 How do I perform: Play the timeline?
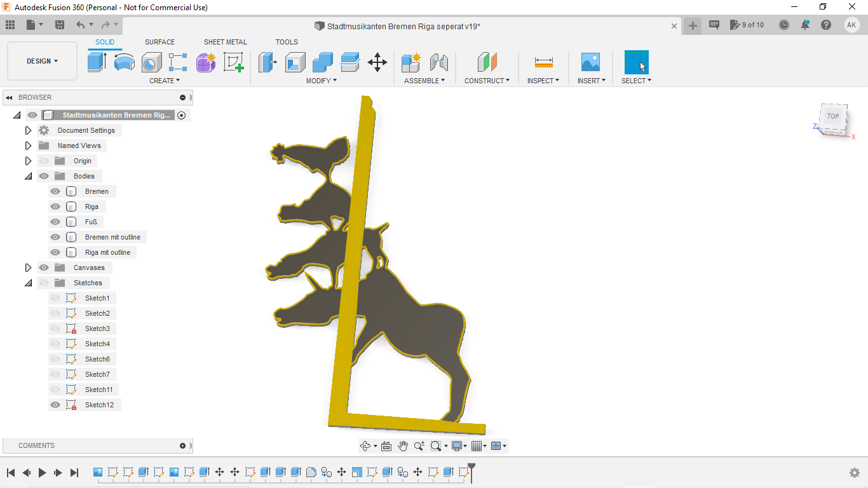[43, 472]
